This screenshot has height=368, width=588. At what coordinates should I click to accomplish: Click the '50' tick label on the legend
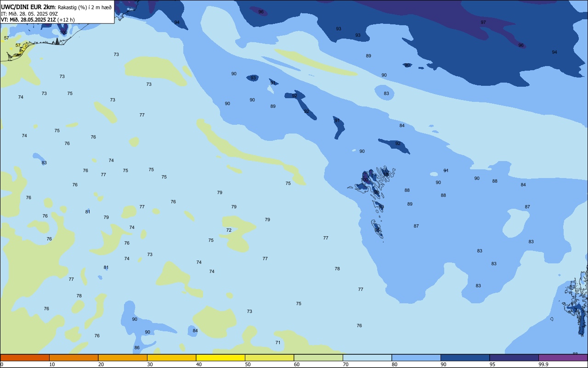pos(248,364)
